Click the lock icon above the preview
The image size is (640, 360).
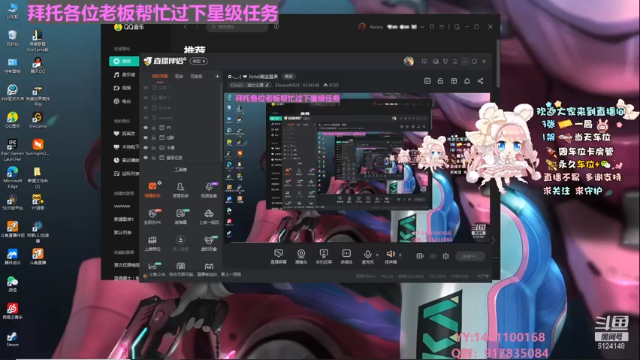[x=440, y=81]
